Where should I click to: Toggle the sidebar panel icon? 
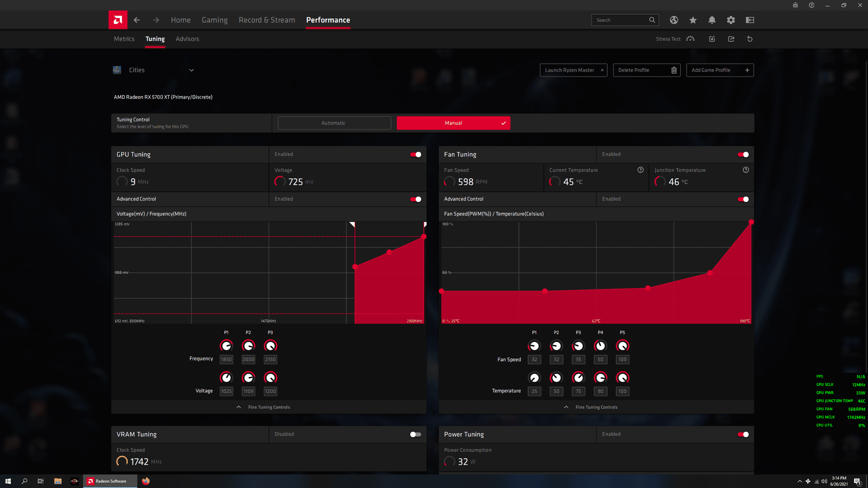(x=750, y=20)
